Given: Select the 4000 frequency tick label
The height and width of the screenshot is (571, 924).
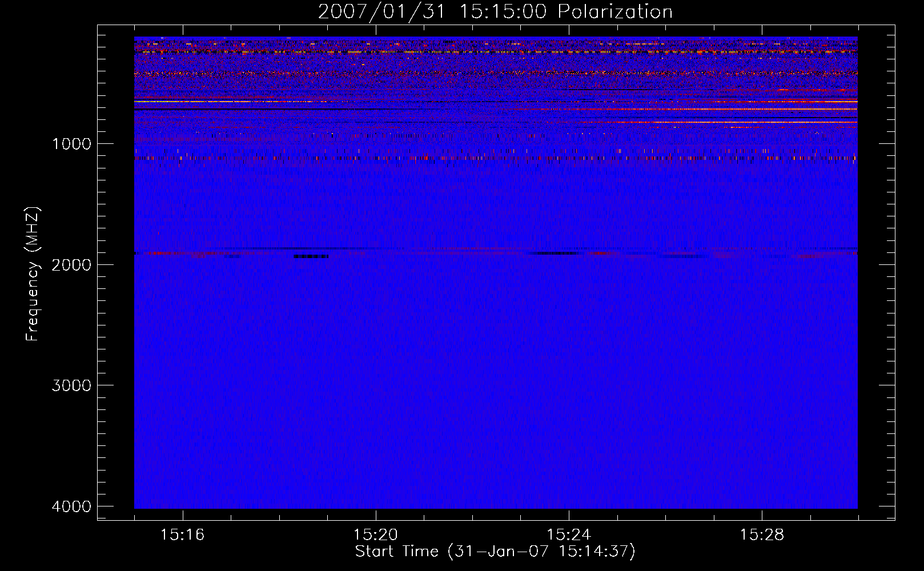Looking at the screenshot, I should tap(71, 506).
